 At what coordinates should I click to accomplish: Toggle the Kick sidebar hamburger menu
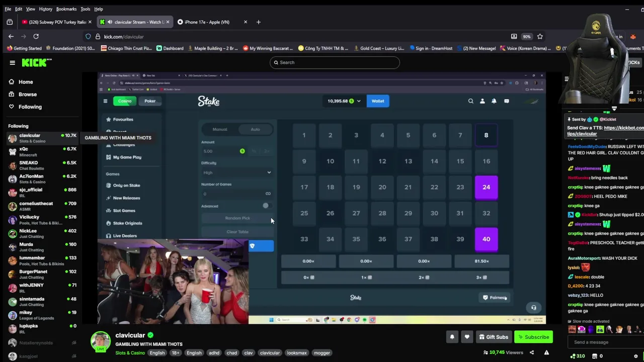12,63
